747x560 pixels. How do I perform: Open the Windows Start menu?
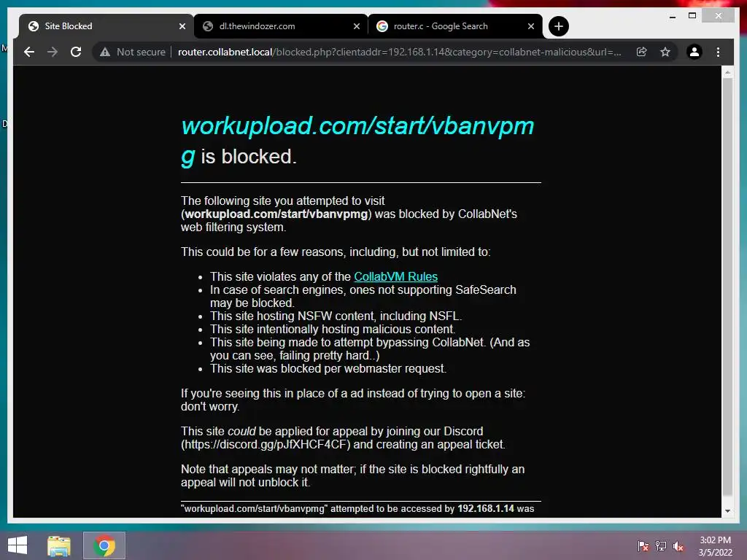click(x=18, y=545)
